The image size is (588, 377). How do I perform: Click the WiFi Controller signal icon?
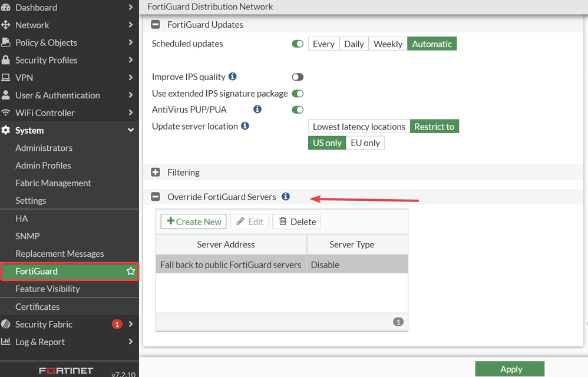pos(6,113)
